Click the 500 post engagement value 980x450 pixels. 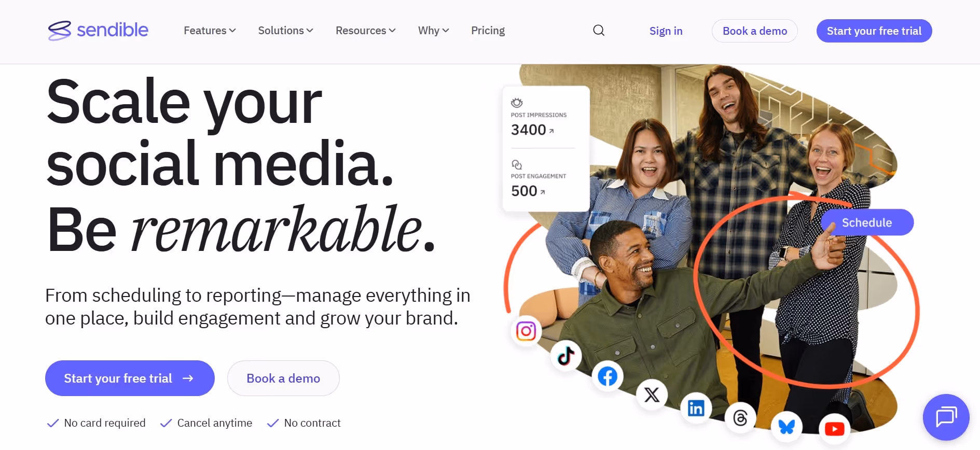524,191
